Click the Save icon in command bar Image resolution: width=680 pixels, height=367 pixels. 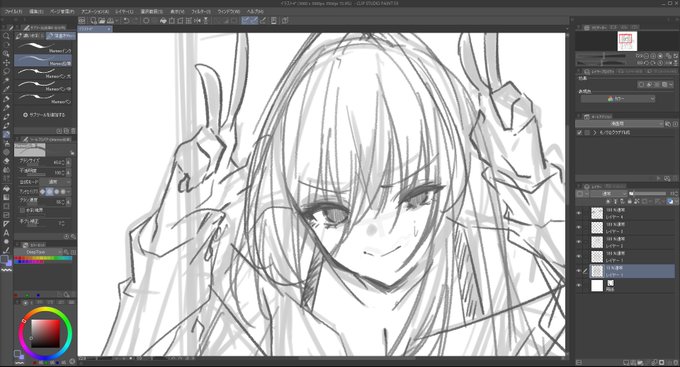pos(110,20)
